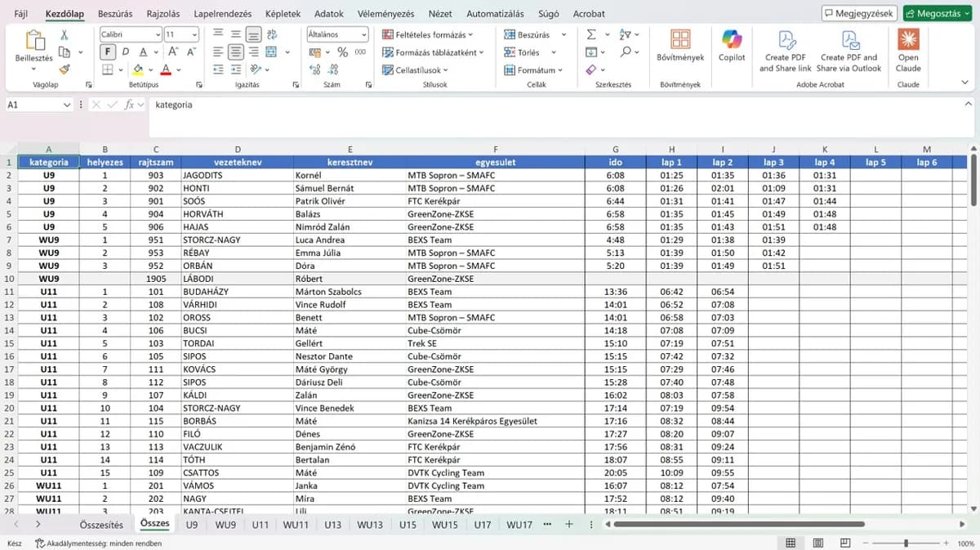Apply percent style format
980x550 pixels.
pos(341,52)
